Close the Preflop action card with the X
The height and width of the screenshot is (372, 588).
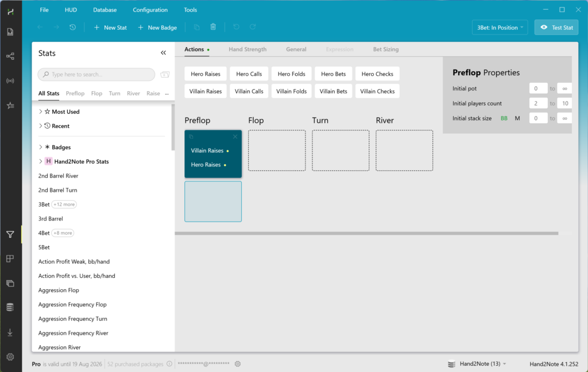[235, 137]
